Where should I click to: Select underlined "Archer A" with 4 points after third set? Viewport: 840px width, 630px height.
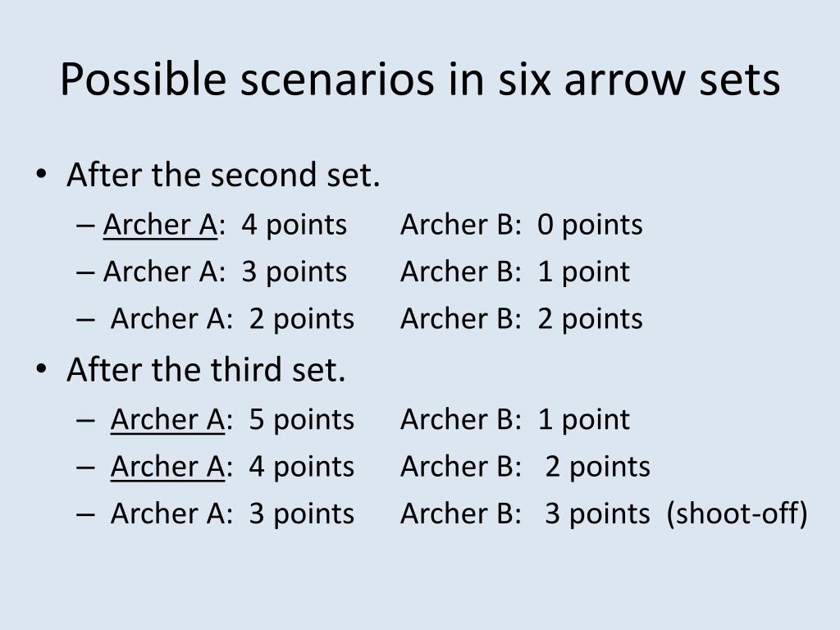tap(167, 467)
